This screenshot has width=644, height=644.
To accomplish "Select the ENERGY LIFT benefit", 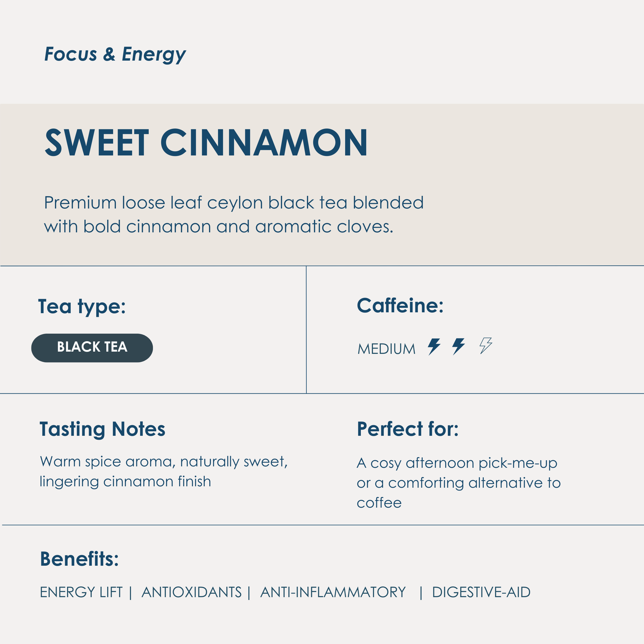I will tap(81, 592).
